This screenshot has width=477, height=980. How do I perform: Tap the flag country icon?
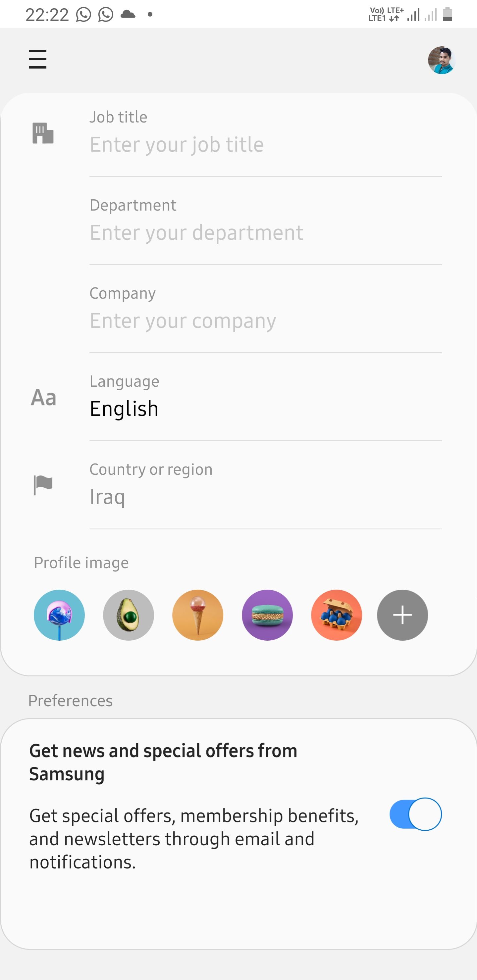(x=43, y=485)
